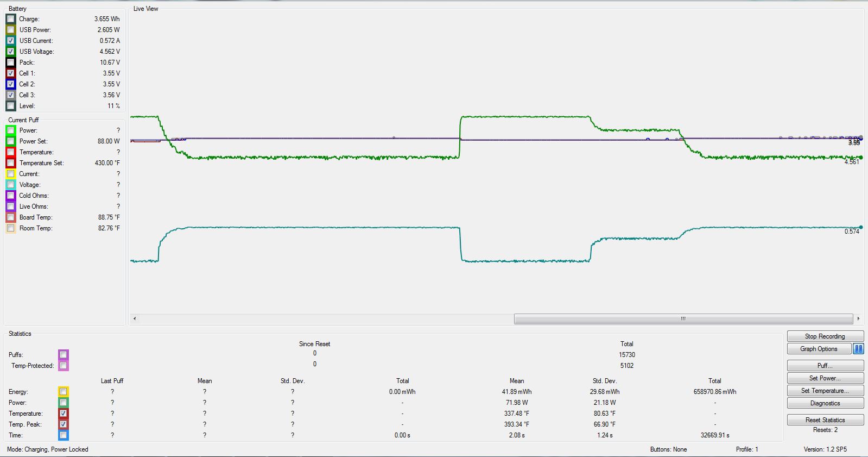Check the Puffs statistics checkbox
The image size is (868, 457).
click(64, 355)
